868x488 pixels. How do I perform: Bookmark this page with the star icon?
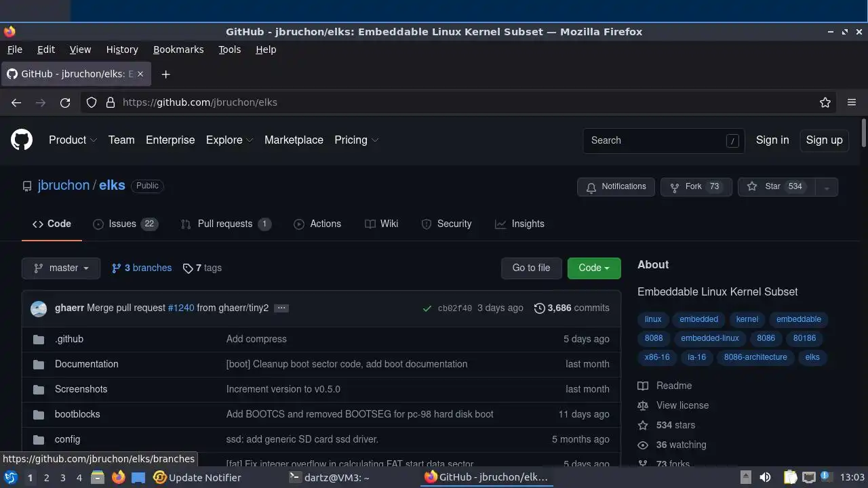pos(825,102)
